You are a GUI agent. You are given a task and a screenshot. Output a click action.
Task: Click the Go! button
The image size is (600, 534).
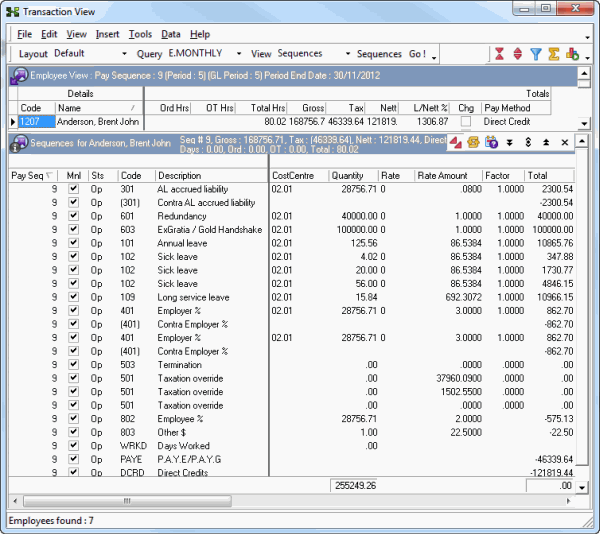pyautogui.click(x=417, y=54)
